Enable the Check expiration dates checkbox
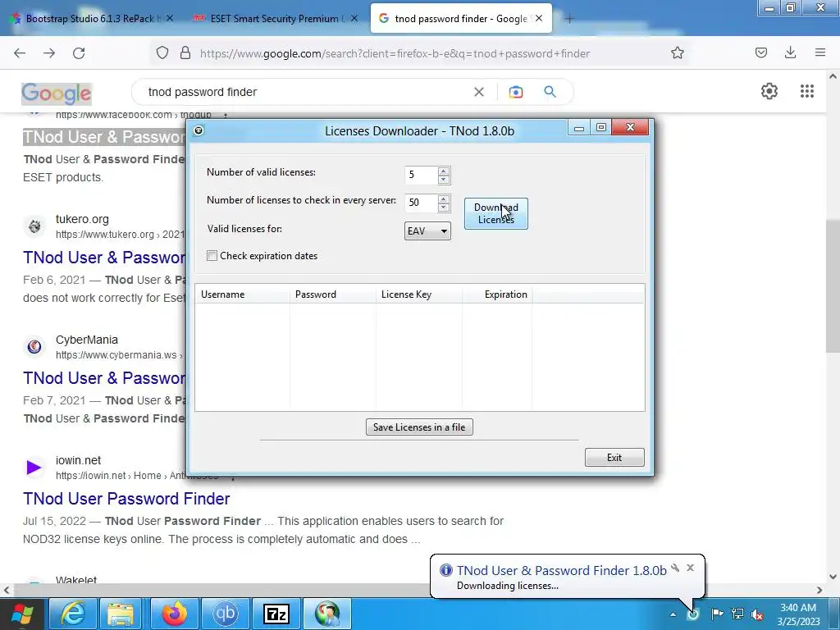The height and width of the screenshot is (630, 840). (212, 256)
